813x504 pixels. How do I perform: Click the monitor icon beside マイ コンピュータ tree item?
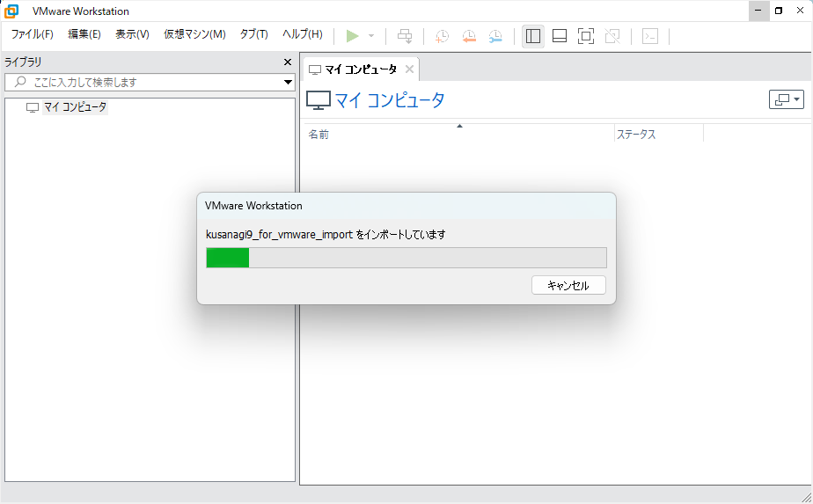click(x=33, y=107)
